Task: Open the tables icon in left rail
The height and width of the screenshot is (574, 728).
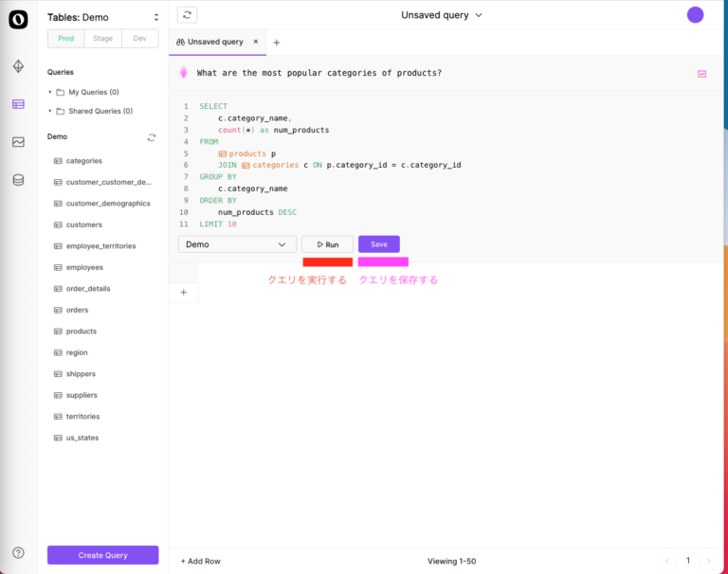Action: [x=18, y=104]
